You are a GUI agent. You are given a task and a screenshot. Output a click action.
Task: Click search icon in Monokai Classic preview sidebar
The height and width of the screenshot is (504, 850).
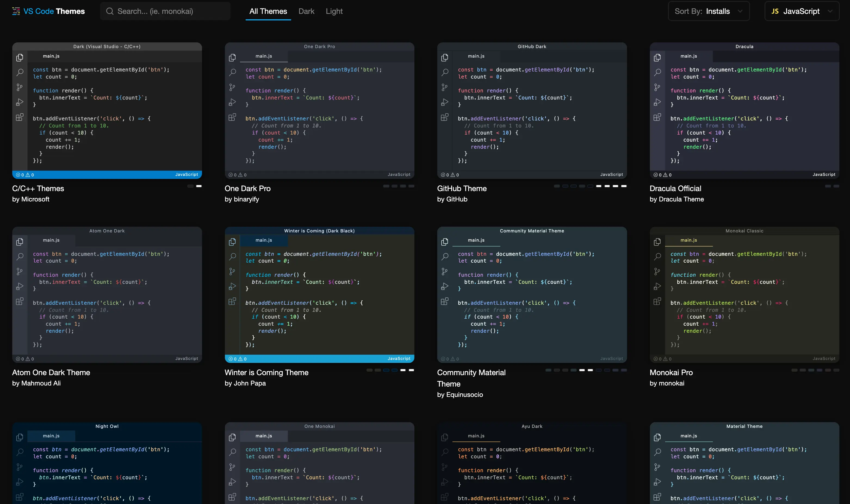657,256
